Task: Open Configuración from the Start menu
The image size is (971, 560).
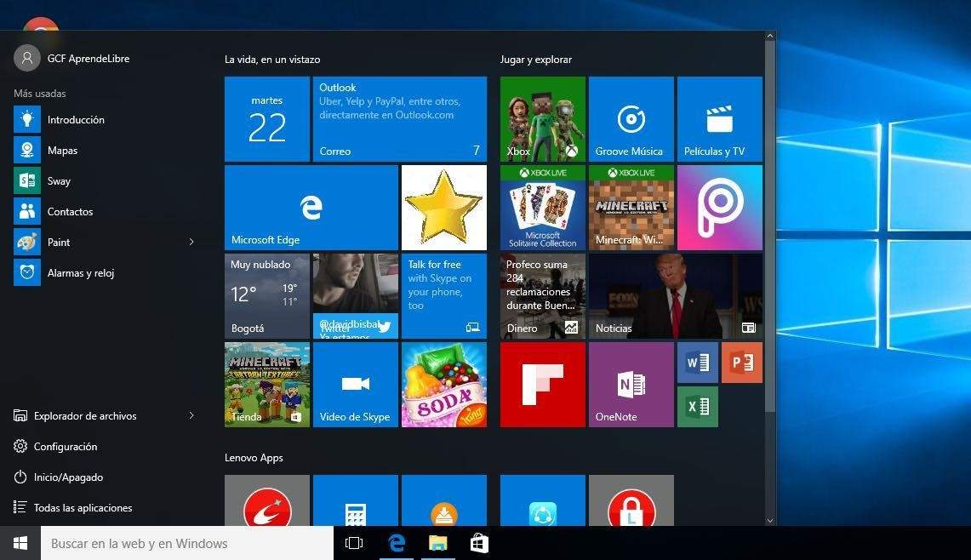Action: pyautogui.click(x=65, y=447)
